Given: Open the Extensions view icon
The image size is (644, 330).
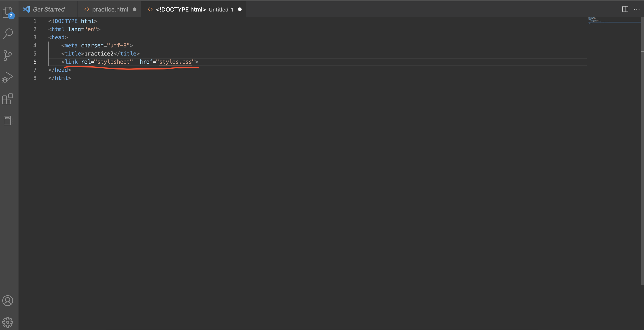Looking at the screenshot, I should tap(8, 99).
